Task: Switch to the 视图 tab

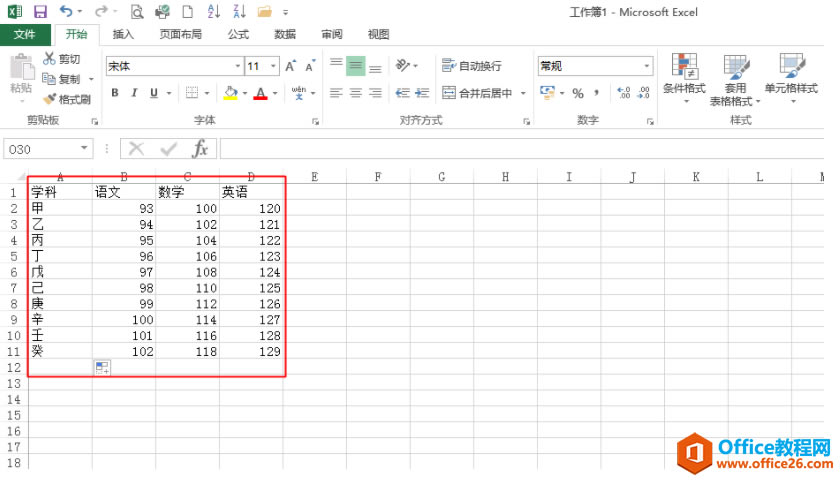Action: tap(378, 34)
